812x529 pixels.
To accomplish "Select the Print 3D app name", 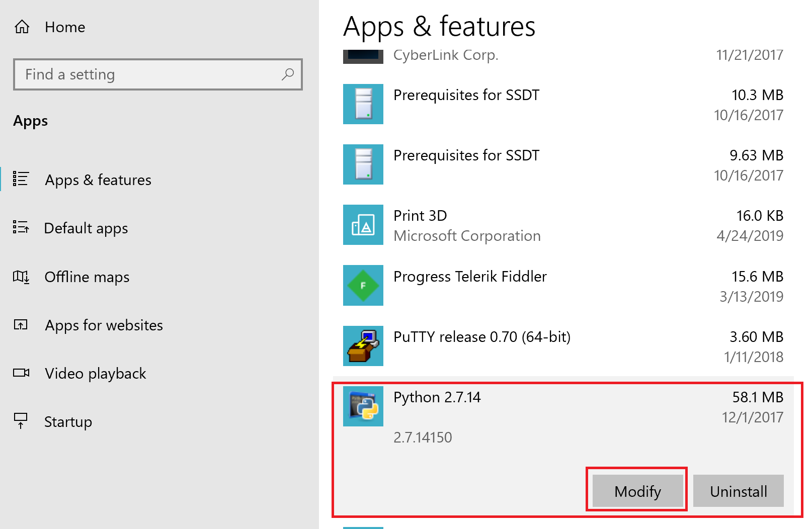I will 420,216.
